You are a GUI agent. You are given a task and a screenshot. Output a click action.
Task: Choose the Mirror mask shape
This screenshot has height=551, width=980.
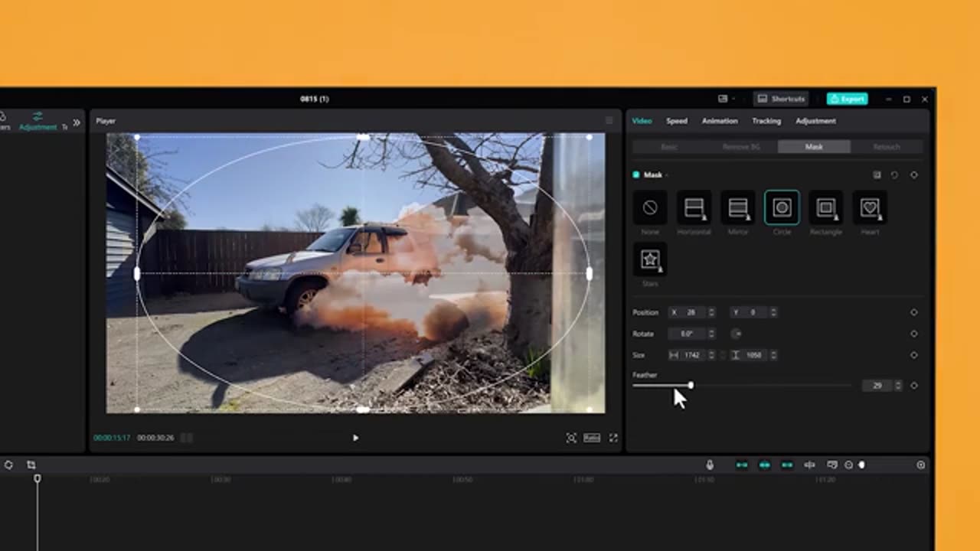click(738, 208)
